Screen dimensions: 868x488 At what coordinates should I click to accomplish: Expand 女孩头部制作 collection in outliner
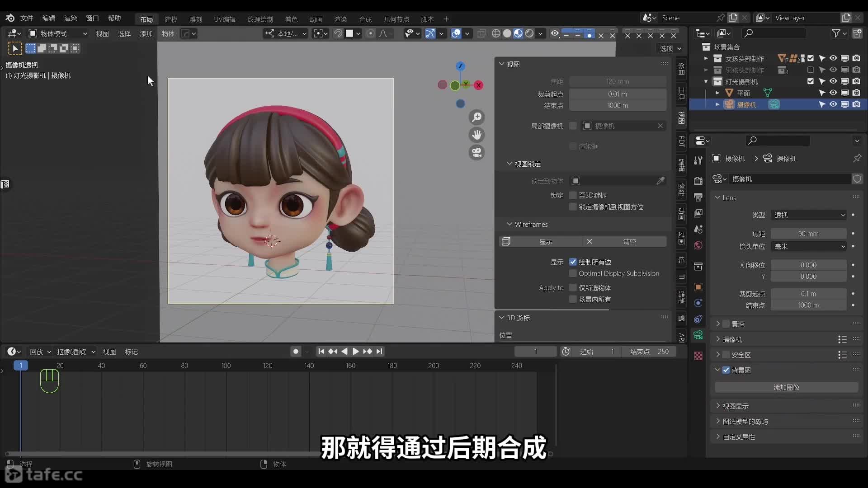pyautogui.click(x=706, y=58)
